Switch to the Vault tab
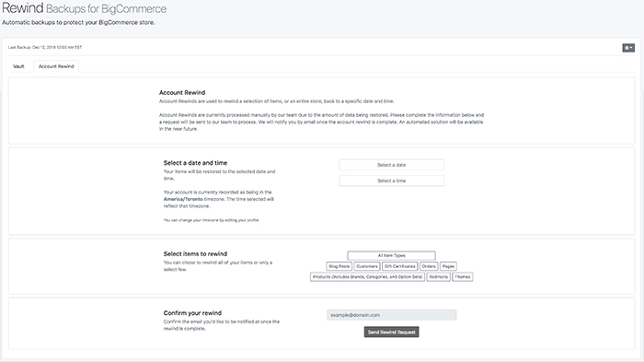Screen dimensions: 644x362 point(19,66)
